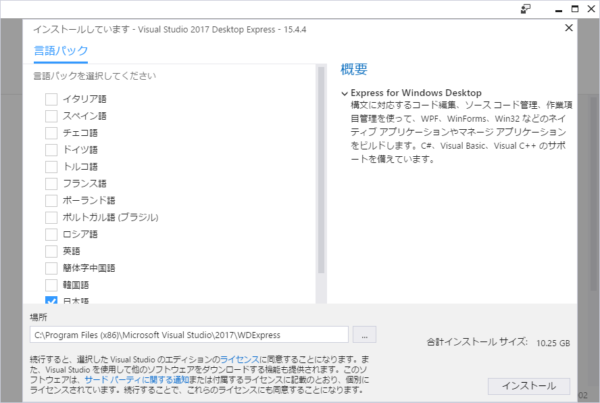
Task: Select the ポルトガル語 (ブラジル) checkbox
Action: point(51,217)
